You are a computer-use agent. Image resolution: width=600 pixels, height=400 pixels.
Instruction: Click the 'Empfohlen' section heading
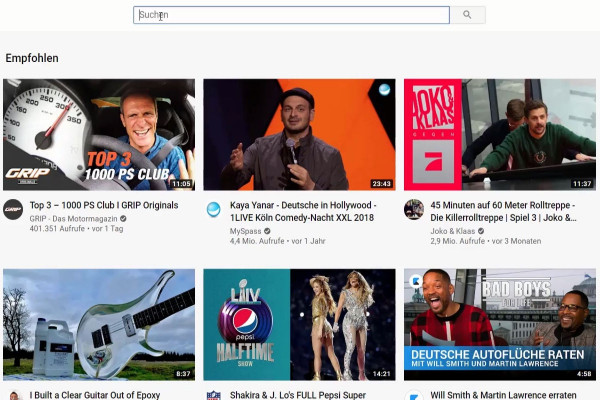[x=32, y=58]
